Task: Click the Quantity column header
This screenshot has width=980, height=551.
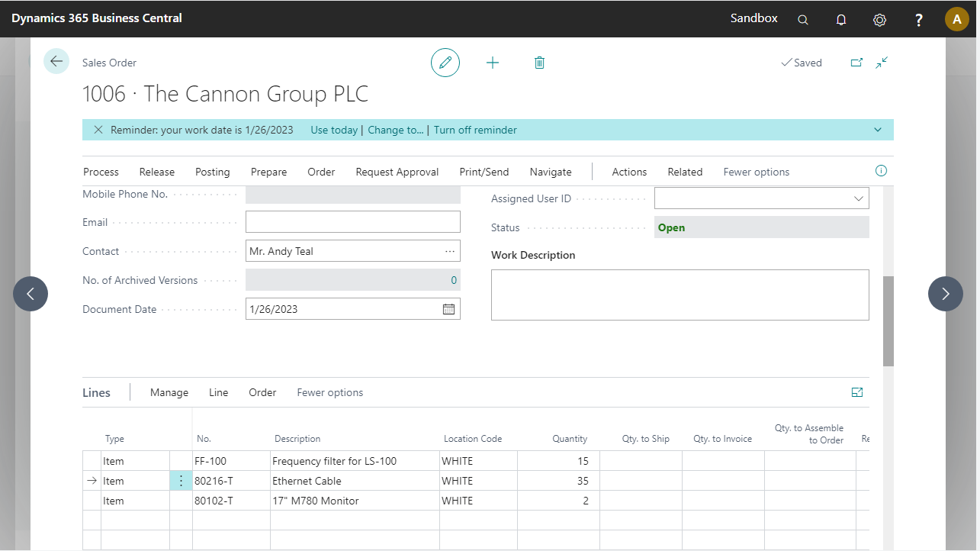Action: (570, 439)
